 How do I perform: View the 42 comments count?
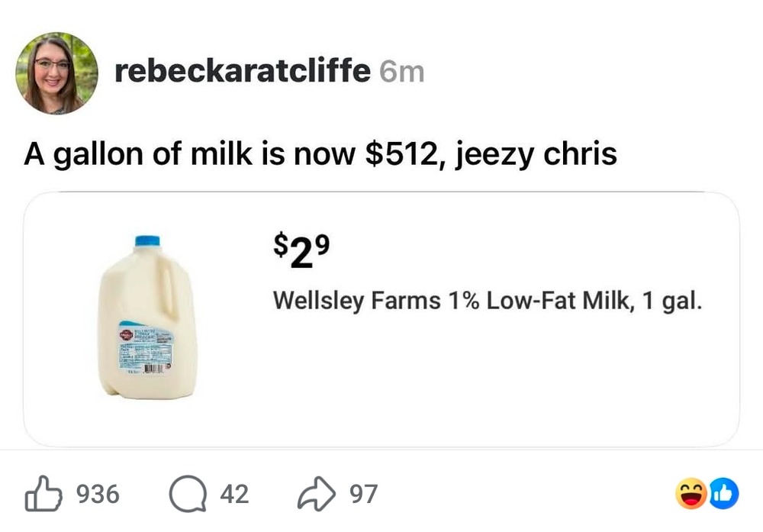coord(234,494)
